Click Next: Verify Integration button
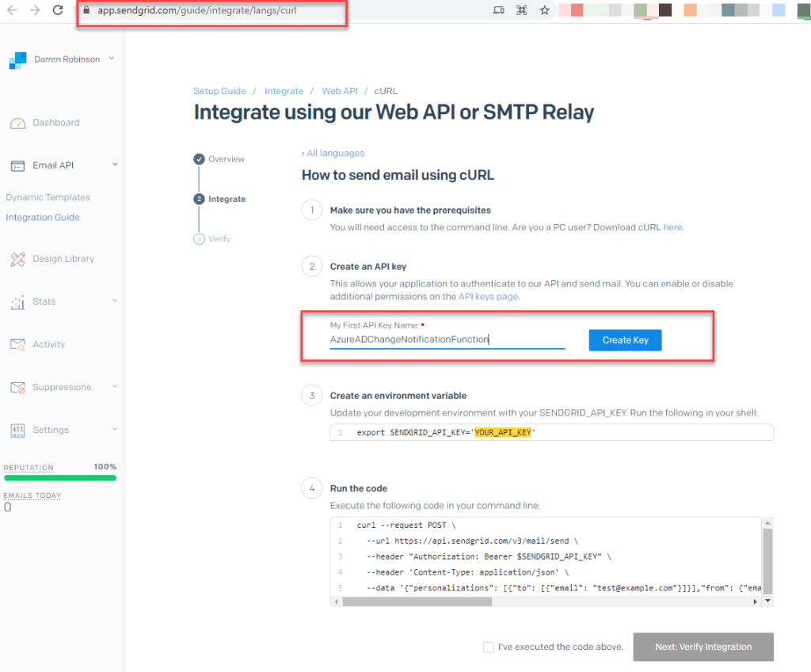Image resolution: width=811 pixels, height=672 pixels. pyautogui.click(x=703, y=647)
